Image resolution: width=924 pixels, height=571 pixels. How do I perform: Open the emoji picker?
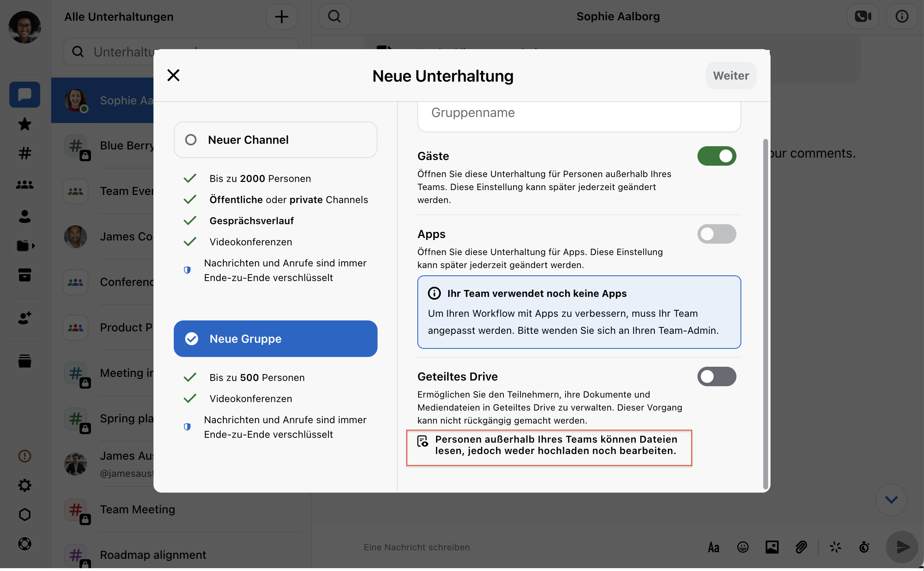point(743,547)
